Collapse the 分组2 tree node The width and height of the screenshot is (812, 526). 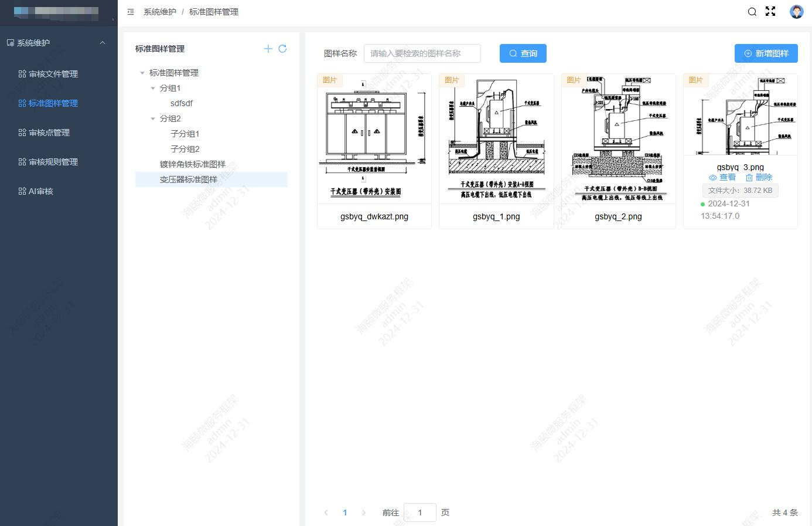click(x=153, y=118)
